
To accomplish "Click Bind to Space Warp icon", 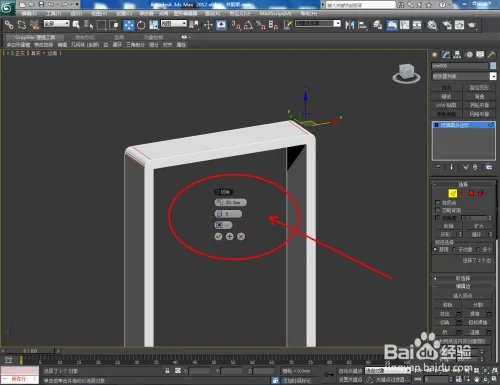I will point(34,25).
